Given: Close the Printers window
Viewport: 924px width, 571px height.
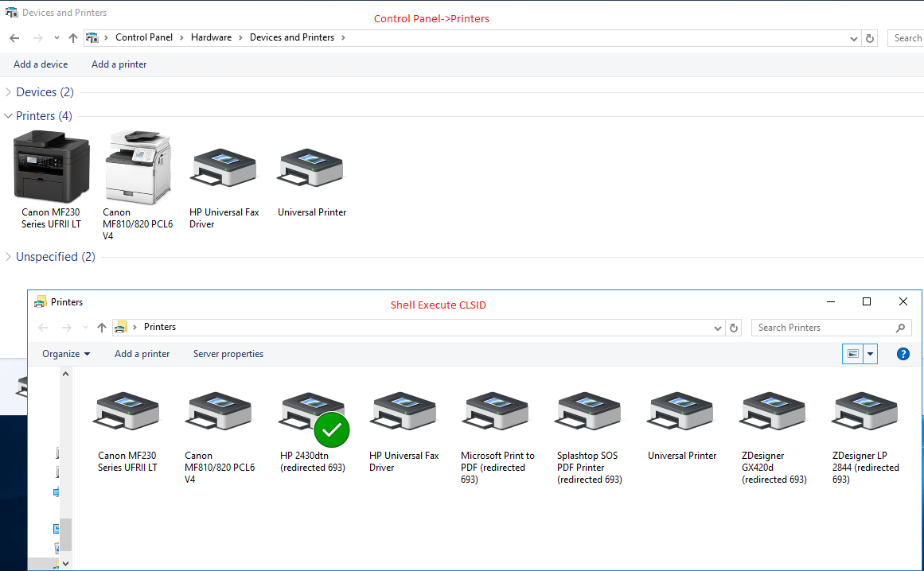Looking at the screenshot, I should (x=903, y=301).
